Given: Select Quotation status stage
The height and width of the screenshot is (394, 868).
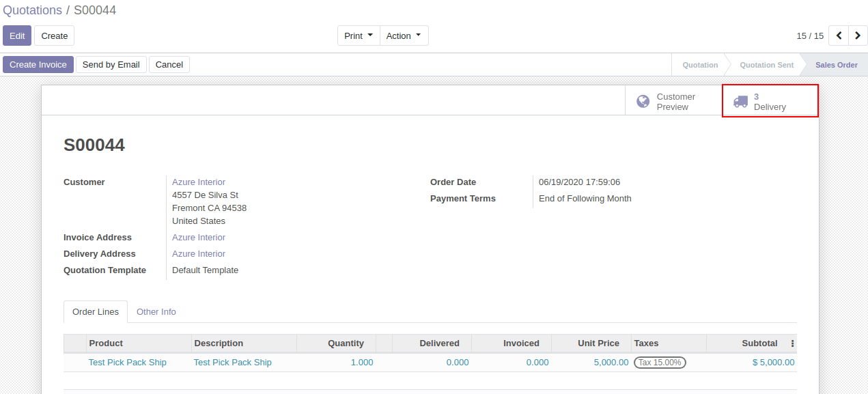Looking at the screenshot, I should (x=700, y=65).
